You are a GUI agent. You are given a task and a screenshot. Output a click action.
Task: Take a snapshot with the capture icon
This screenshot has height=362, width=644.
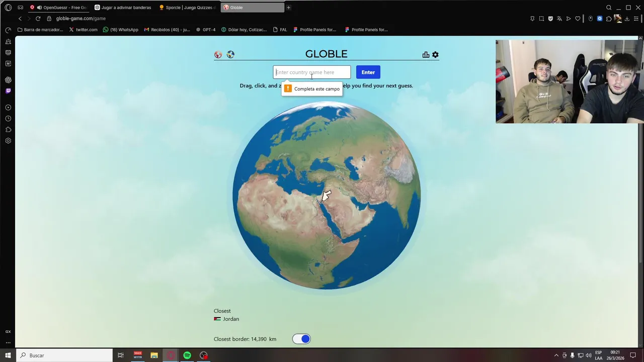click(541, 19)
